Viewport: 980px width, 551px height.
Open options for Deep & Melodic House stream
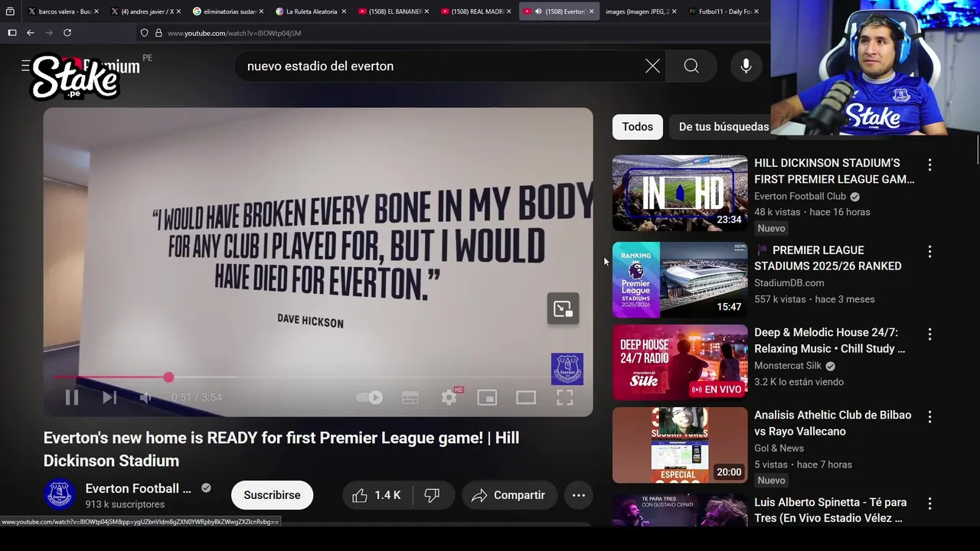pyautogui.click(x=929, y=334)
